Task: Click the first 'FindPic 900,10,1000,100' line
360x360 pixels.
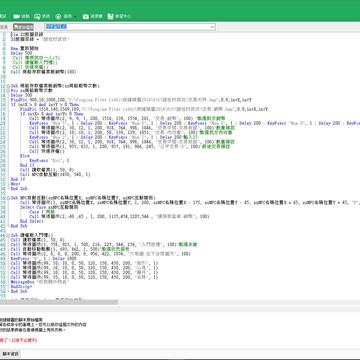Action: click(131, 100)
